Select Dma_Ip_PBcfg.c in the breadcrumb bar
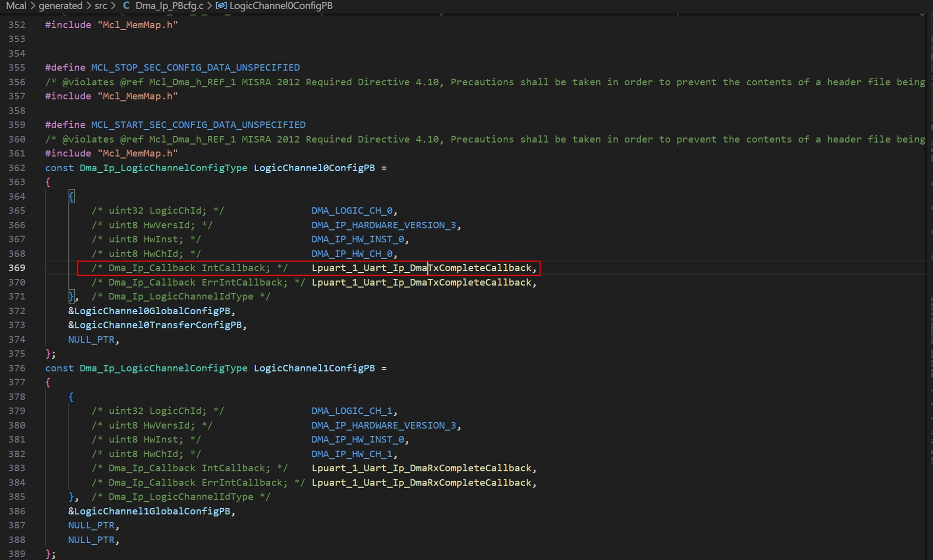Viewport: 933px width, 560px height. pos(169,6)
